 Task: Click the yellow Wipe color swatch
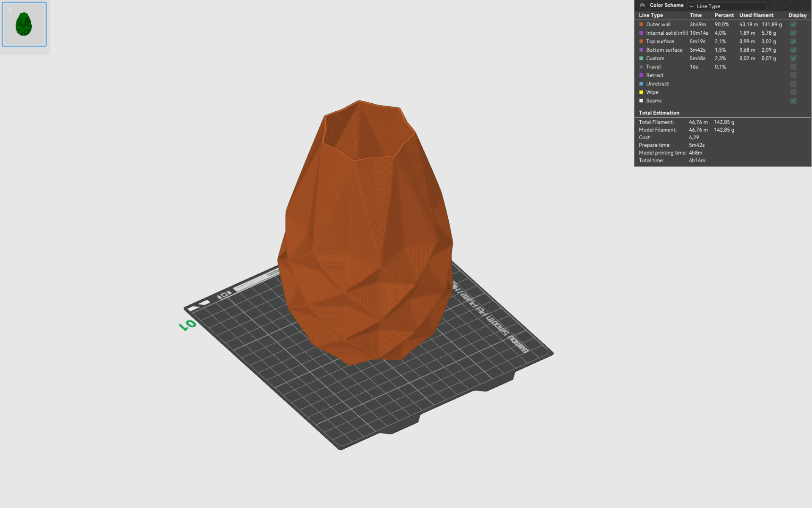tap(641, 92)
